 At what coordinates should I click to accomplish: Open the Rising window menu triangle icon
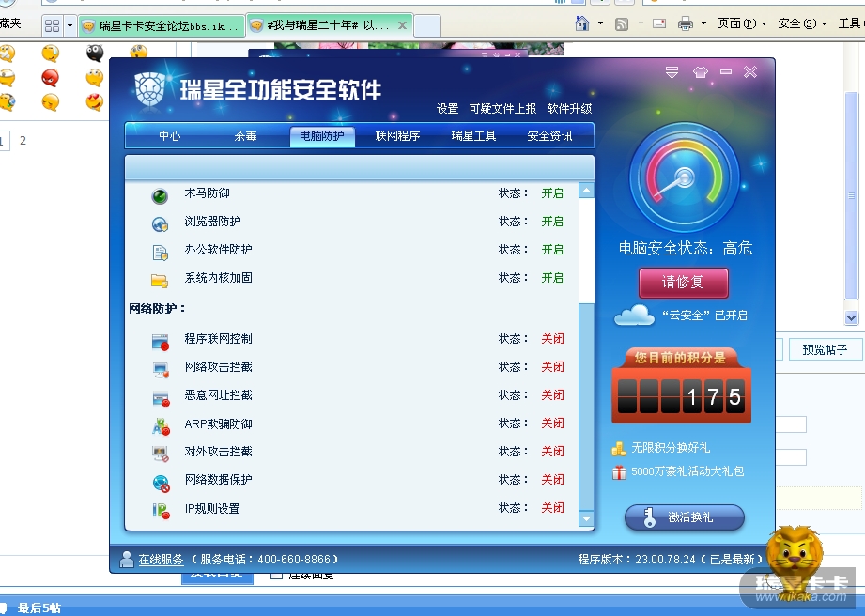pyautogui.click(x=672, y=72)
